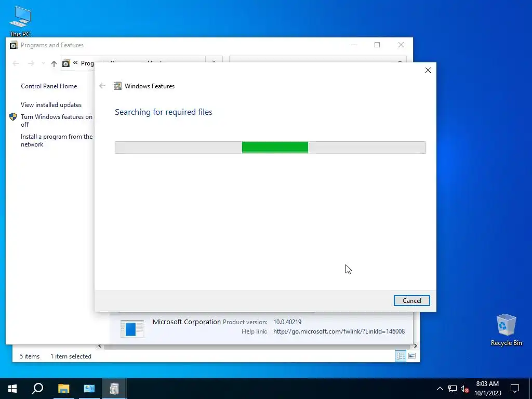The width and height of the screenshot is (532, 399).
Task: Open the notification center icon
Action: [515, 389]
